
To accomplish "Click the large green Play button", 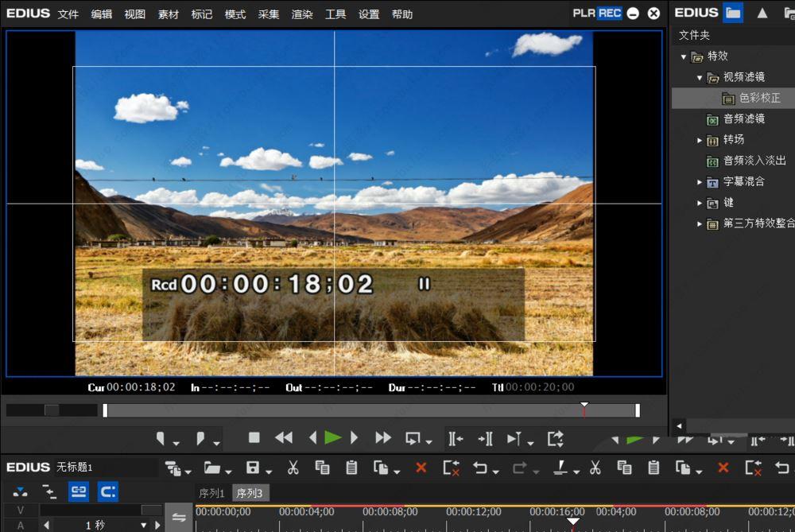I will (332, 437).
